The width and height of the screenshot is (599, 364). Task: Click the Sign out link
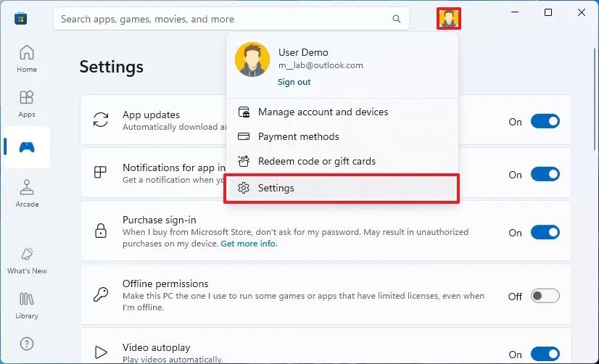tap(294, 82)
